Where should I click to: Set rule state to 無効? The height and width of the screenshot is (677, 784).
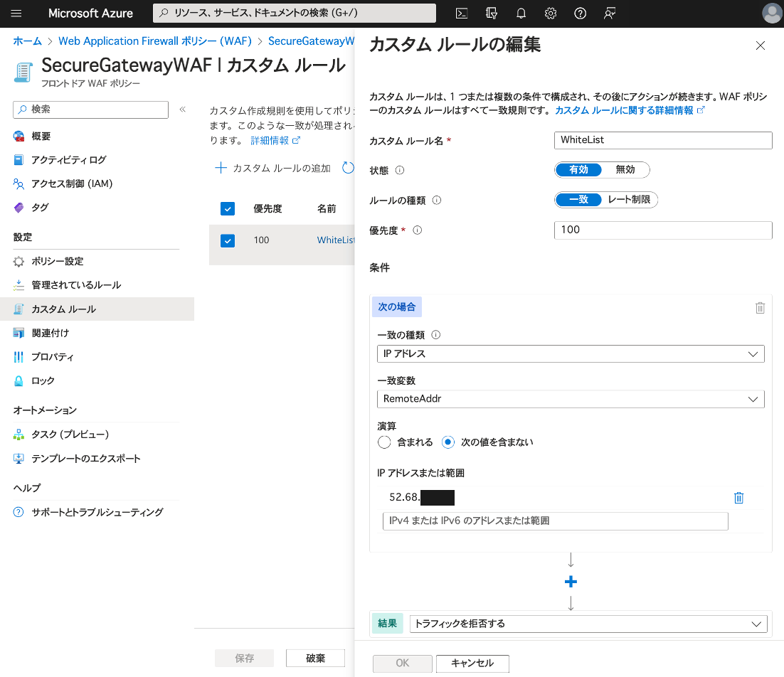[625, 170]
